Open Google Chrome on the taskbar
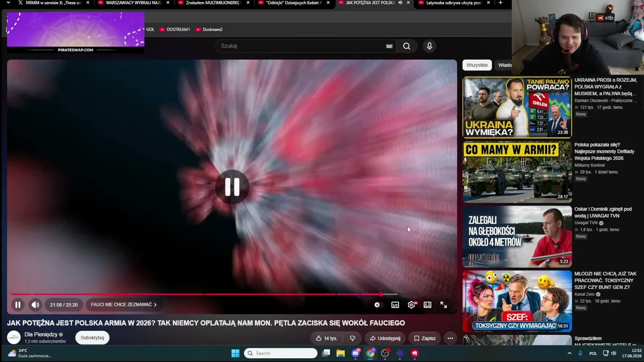This screenshot has width=644, height=362. click(x=370, y=353)
